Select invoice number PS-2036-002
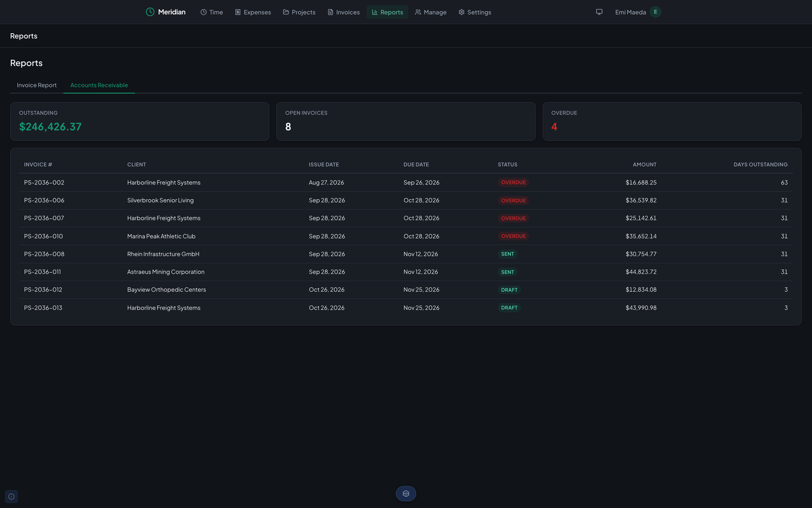 pyautogui.click(x=44, y=182)
